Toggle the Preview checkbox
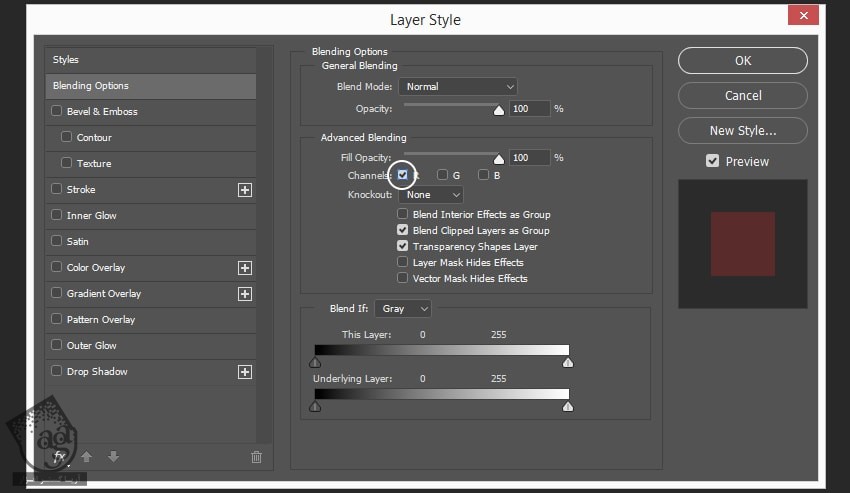This screenshot has width=850, height=493. (712, 161)
